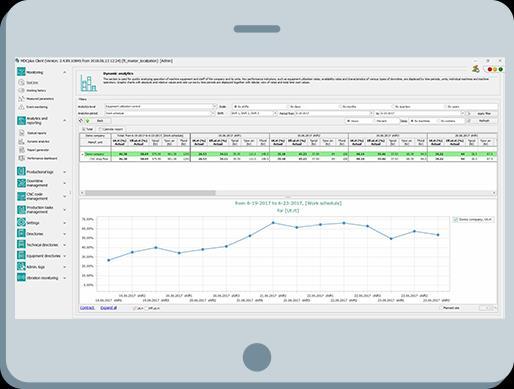Image resolution: width=514 pixels, height=389 pixels.
Task: Click the Vibration monitoring icon
Action: (21, 277)
